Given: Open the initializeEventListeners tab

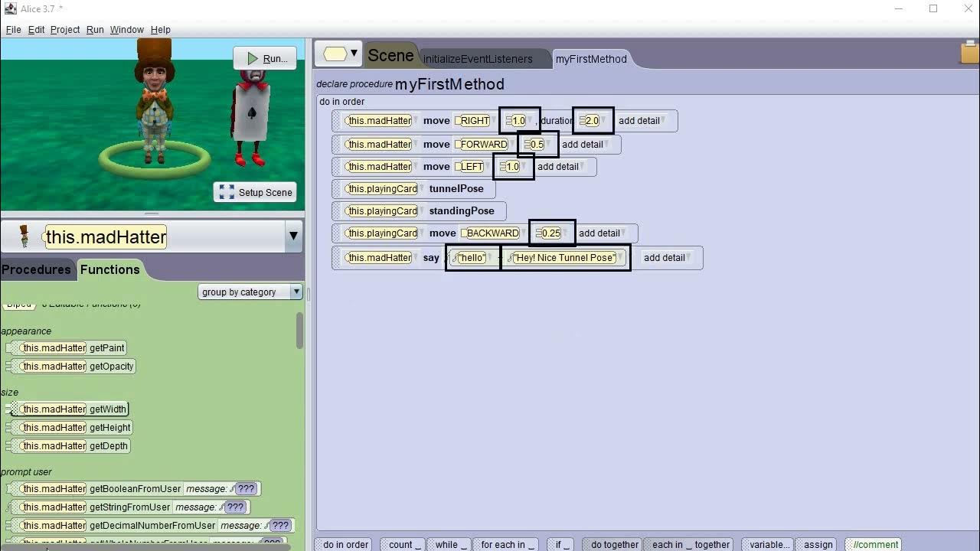Looking at the screenshot, I should 477,59.
